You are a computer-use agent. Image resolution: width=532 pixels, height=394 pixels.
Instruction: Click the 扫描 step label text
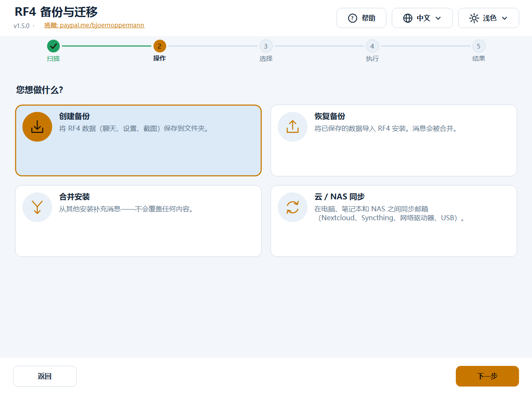coord(53,59)
